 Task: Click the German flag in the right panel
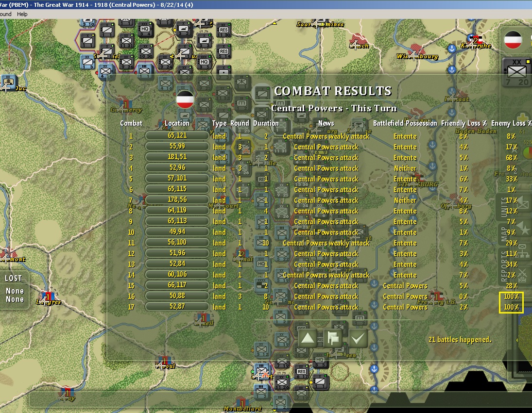coord(513,40)
